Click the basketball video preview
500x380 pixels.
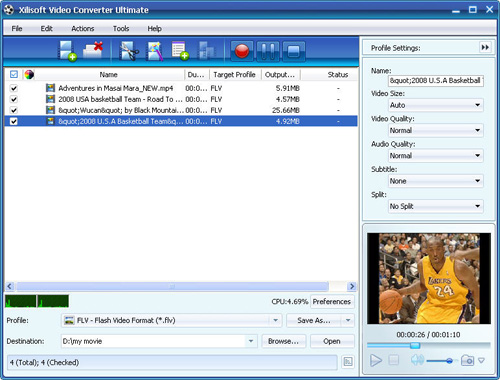429,278
